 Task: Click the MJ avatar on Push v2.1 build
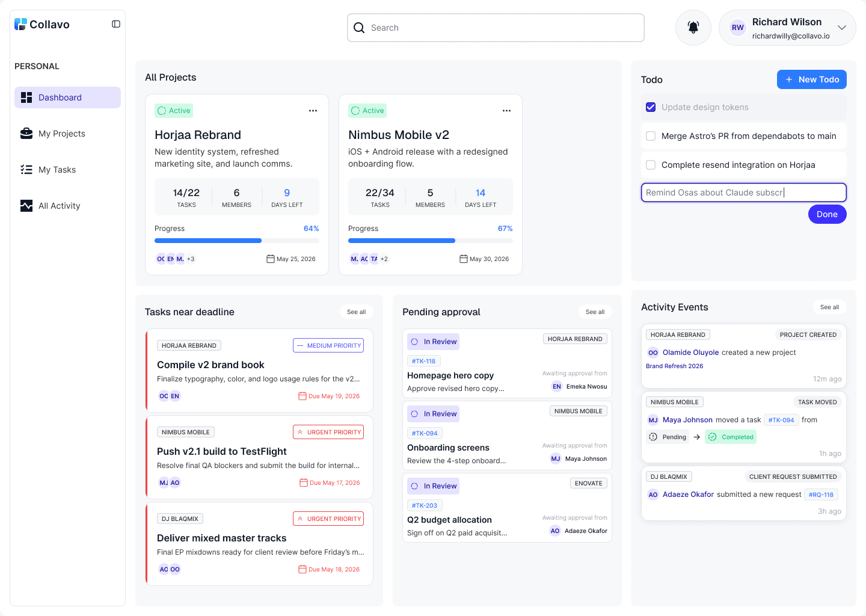click(164, 482)
